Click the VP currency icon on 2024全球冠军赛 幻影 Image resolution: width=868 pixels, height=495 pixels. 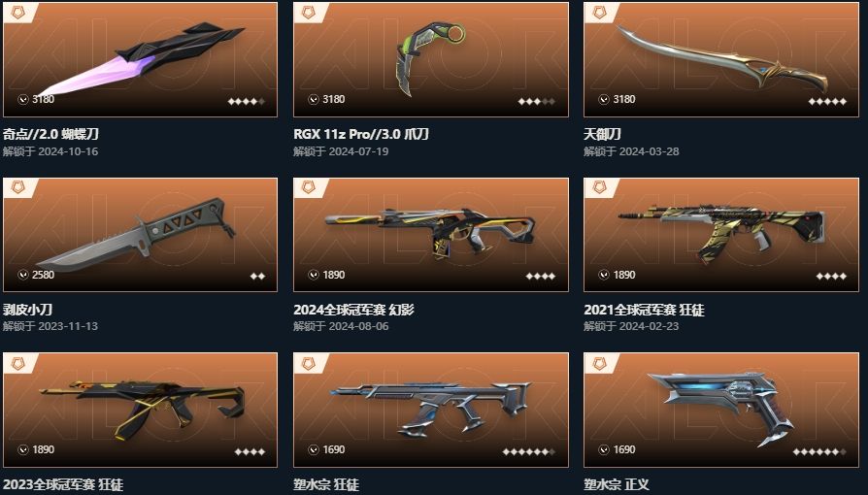314,275
